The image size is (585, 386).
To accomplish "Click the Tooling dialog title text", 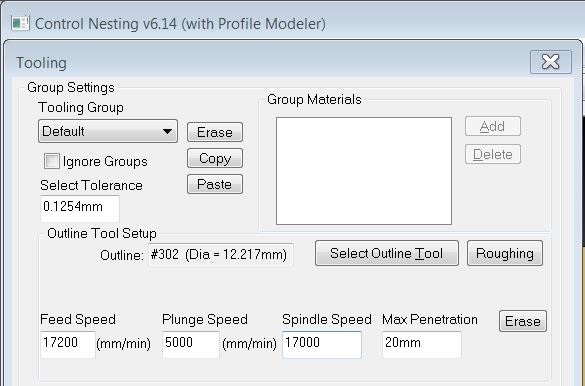I will (x=41, y=63).
